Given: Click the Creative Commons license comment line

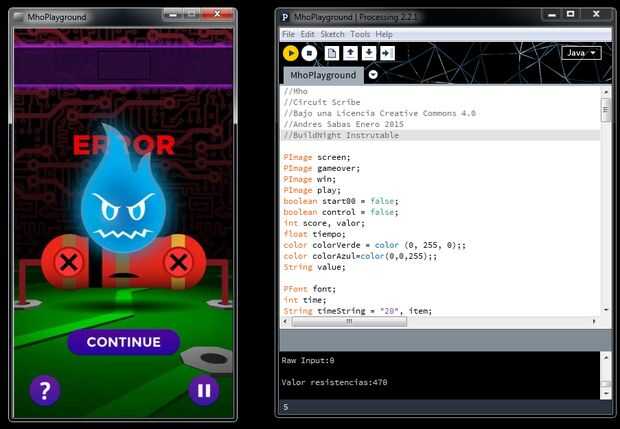Looking at the screenshot, I should coord(380,113).
